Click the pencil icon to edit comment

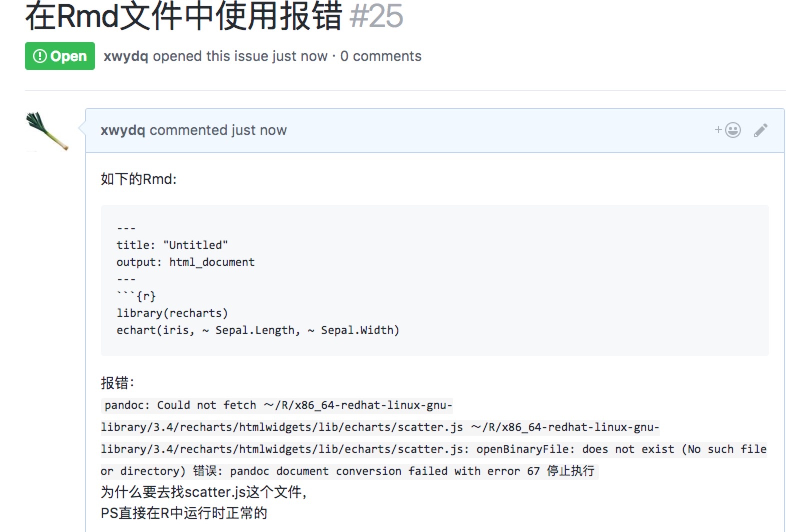[760, 130]
